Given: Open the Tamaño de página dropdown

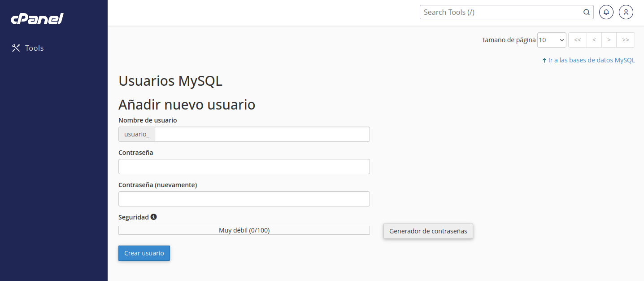Looking at the screenshot, I should click(552, 40).
